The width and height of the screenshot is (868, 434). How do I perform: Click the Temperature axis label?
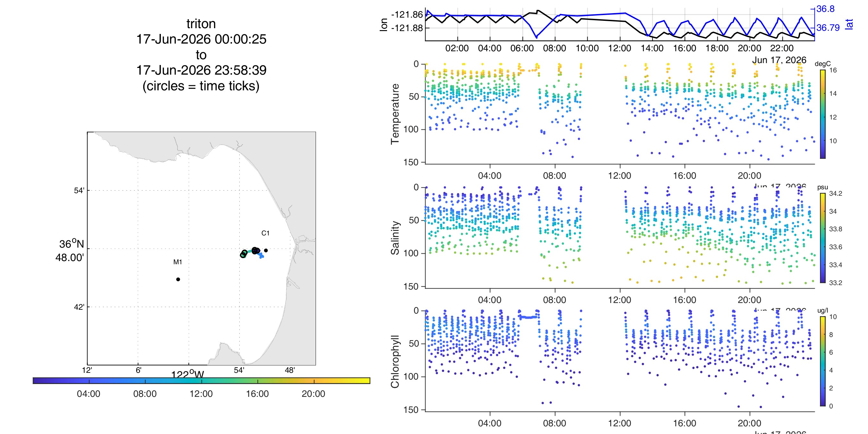pyautogui.click(x=395, y=114)
